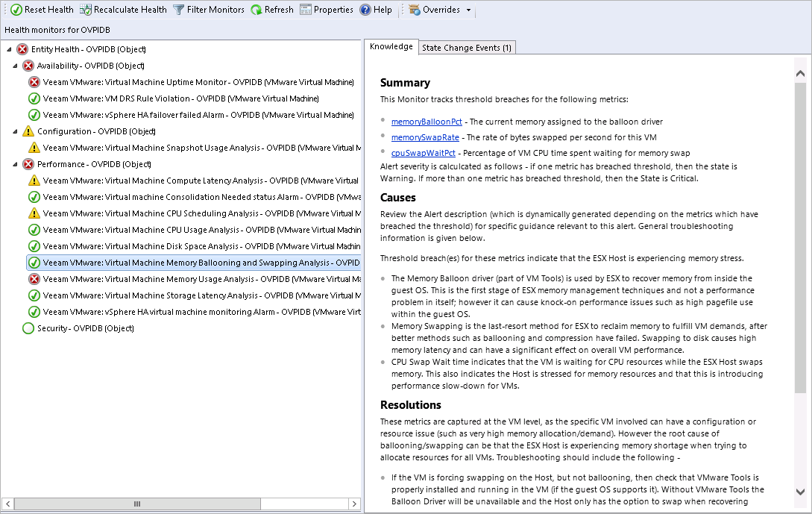Screen dimensions: 812x514
Task: Select Virtual Machine Uptime Monitor row text
Action: (198, 82)
